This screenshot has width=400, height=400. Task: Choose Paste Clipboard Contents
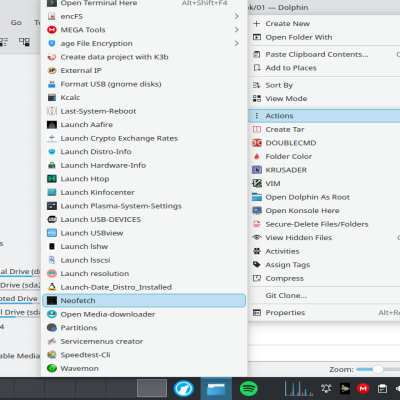click(x=324, y=54)
